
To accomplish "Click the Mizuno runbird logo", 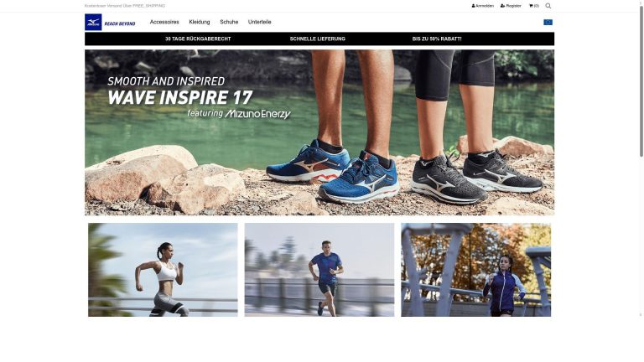I will pyautogui.click(x=93, y=22).
